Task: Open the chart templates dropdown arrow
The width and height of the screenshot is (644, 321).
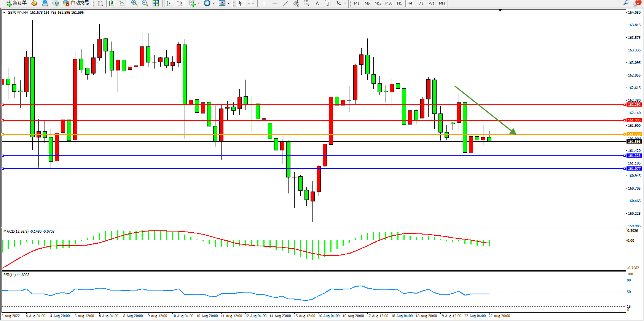Action: [228, 3]
